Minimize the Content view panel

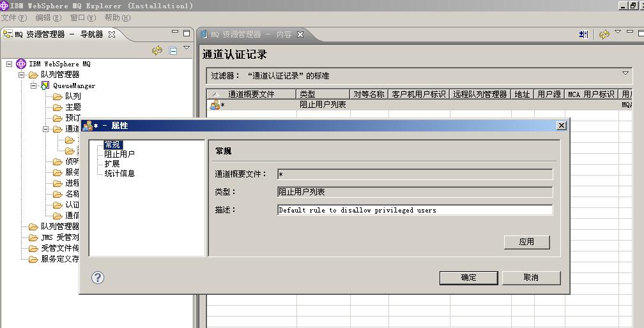click(630, 31)
